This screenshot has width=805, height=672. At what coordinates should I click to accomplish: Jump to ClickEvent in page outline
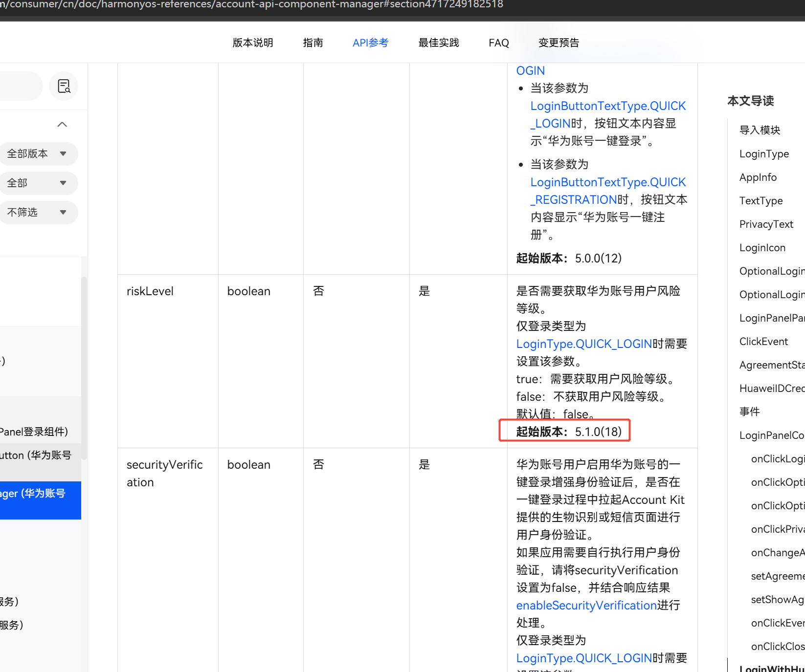[763, 342]
